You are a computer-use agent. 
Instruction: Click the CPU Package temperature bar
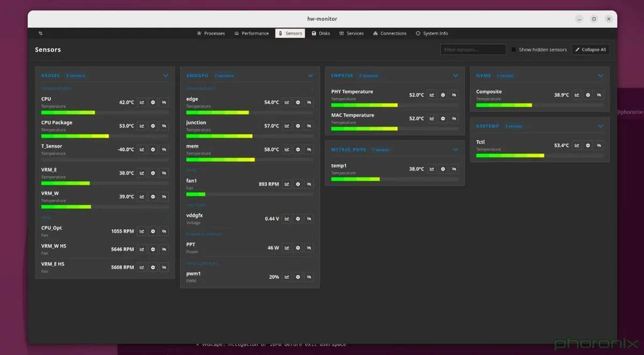105,136
